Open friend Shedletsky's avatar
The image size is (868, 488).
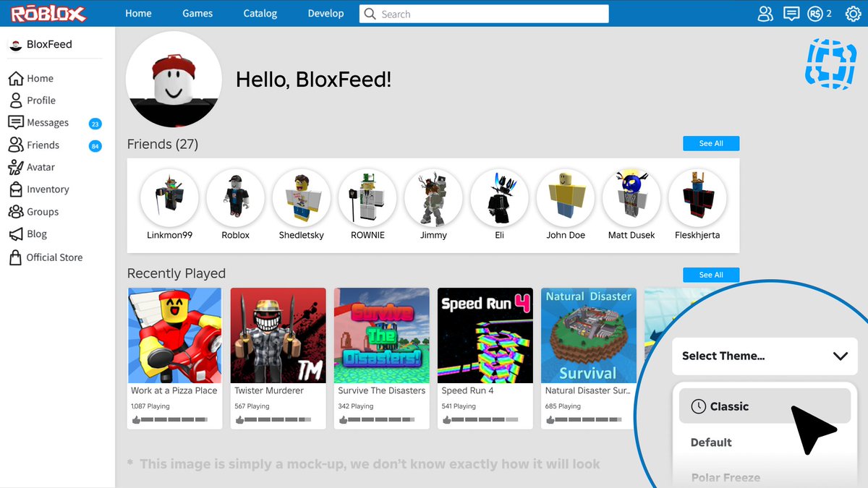(x=302, y=198)
